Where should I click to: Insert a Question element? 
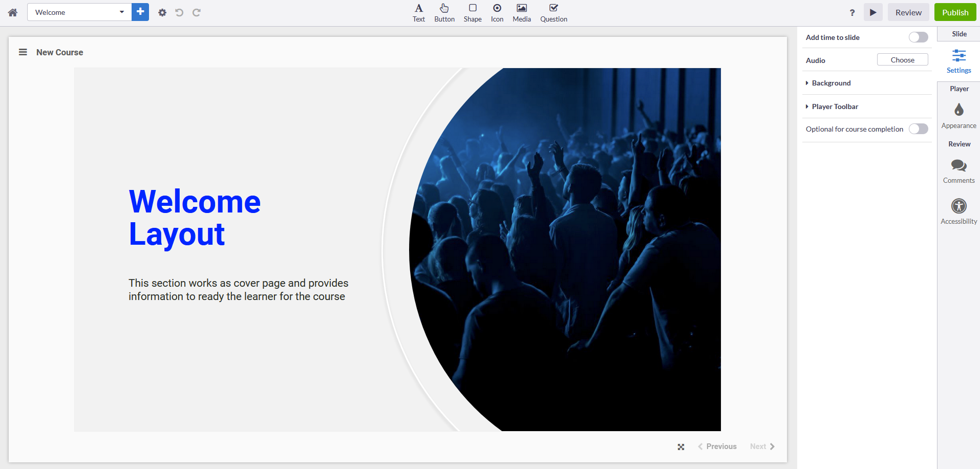(x=553, y=13)
